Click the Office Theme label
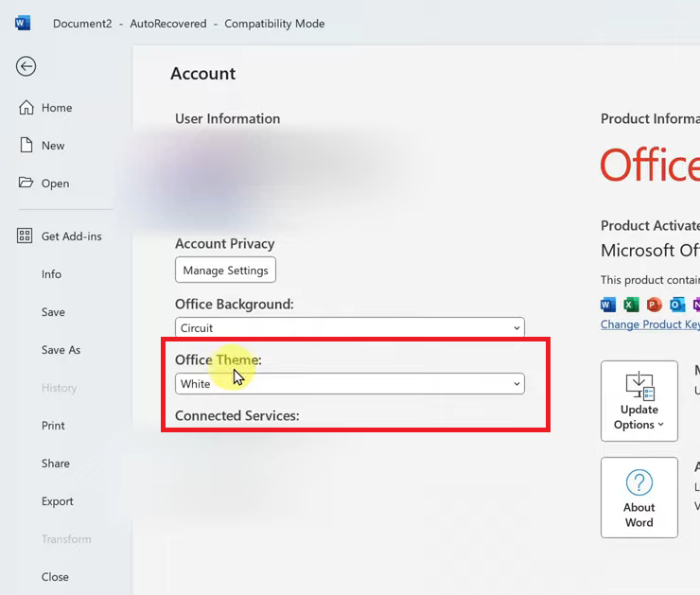This screenshot has width=700, height=595. (219, 359)
